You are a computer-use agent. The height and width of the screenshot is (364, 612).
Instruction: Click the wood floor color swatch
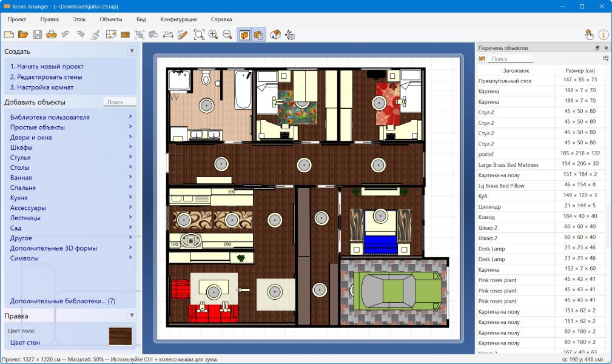point(120,336)
